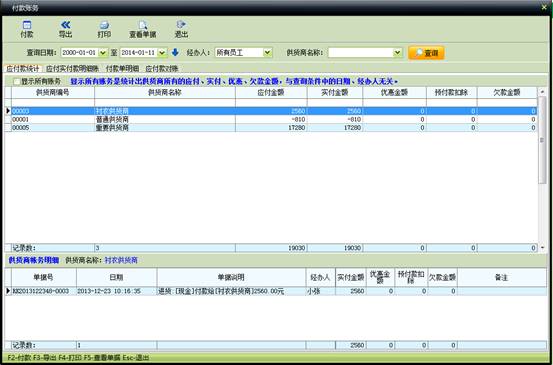
Task: Switch to 应付款对账 tab
Action: tap(162, 68)
